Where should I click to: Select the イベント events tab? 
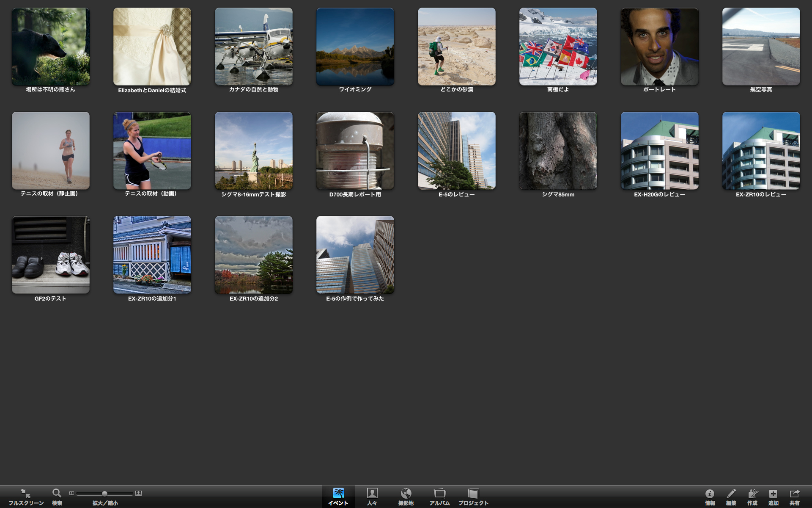point(338,494)
